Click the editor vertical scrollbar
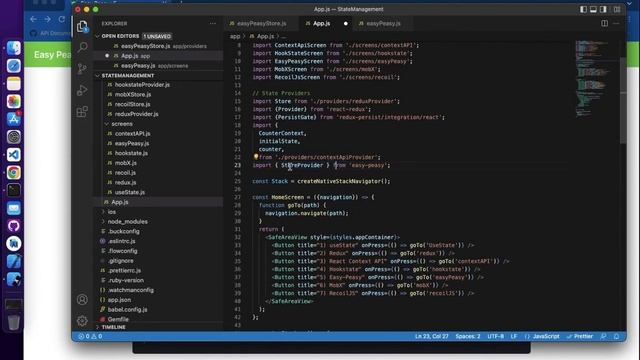 coord(623,100)
